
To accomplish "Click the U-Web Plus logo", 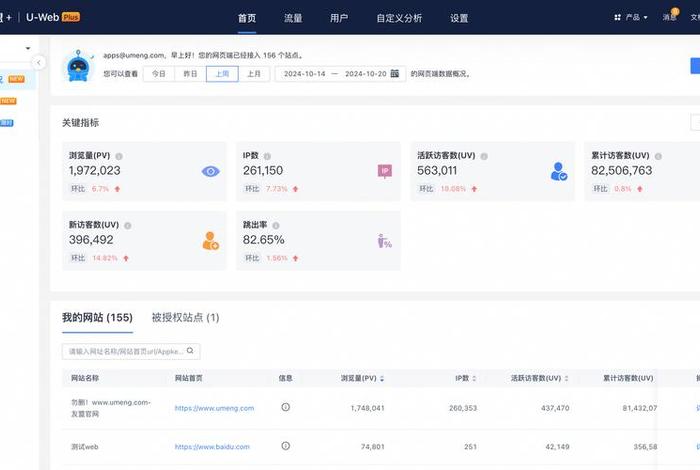I will click(53, 17).
